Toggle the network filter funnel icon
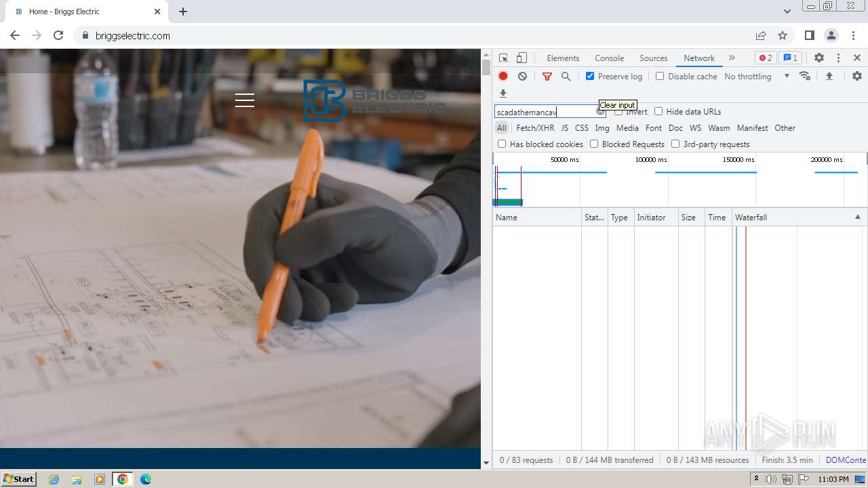 (547, 77)
